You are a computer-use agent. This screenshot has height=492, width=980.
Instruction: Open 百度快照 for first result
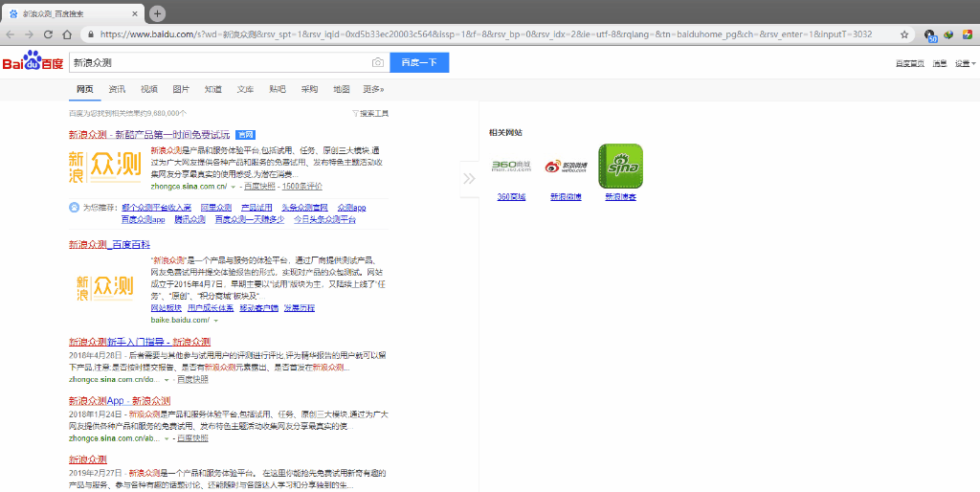259,187
